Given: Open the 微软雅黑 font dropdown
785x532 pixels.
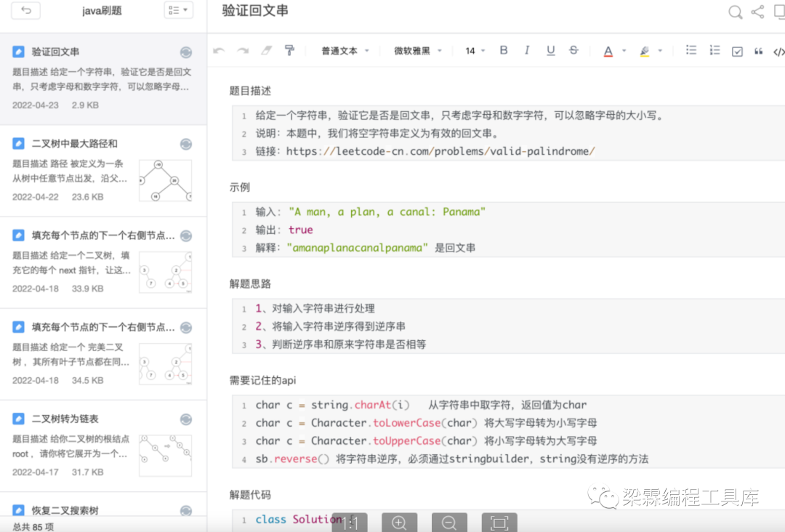Looking at the screenshot, I should point(417,51).
